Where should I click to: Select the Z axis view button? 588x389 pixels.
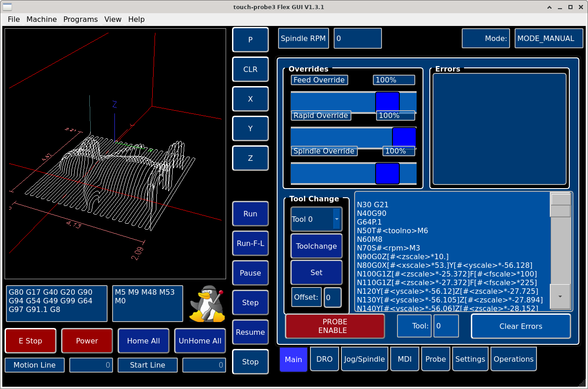click(250, 158)
